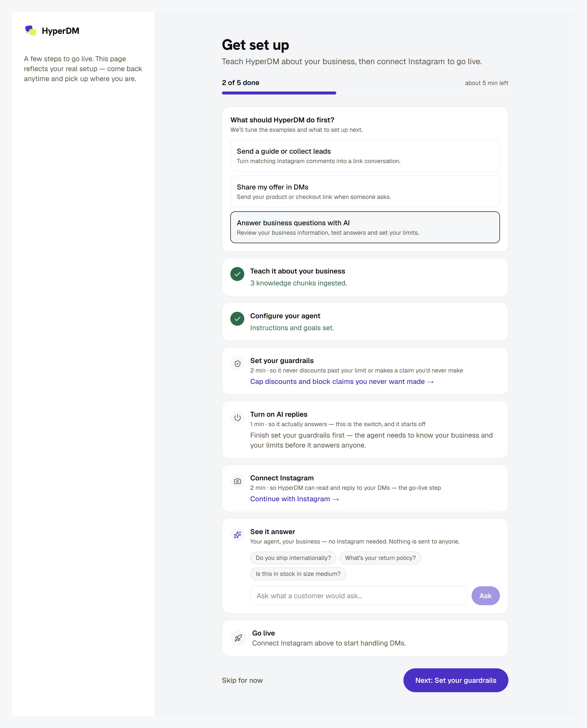Click the HyperDM speech-bubble logo icon

[31, 31]
